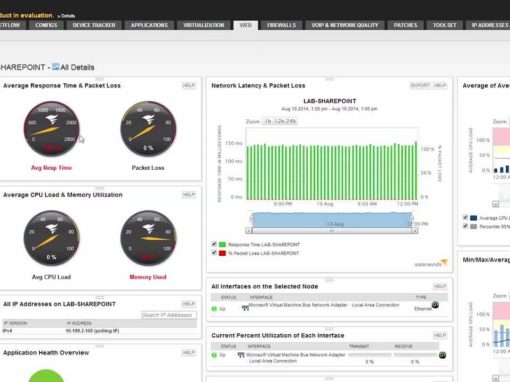Toggle Average CPU legend checkbox
Screen dimensions: 510x382
pos(465,217)
